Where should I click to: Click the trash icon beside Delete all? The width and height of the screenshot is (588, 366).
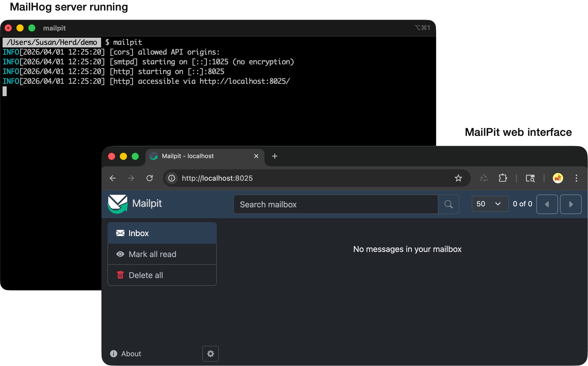(x=120, y=275)
